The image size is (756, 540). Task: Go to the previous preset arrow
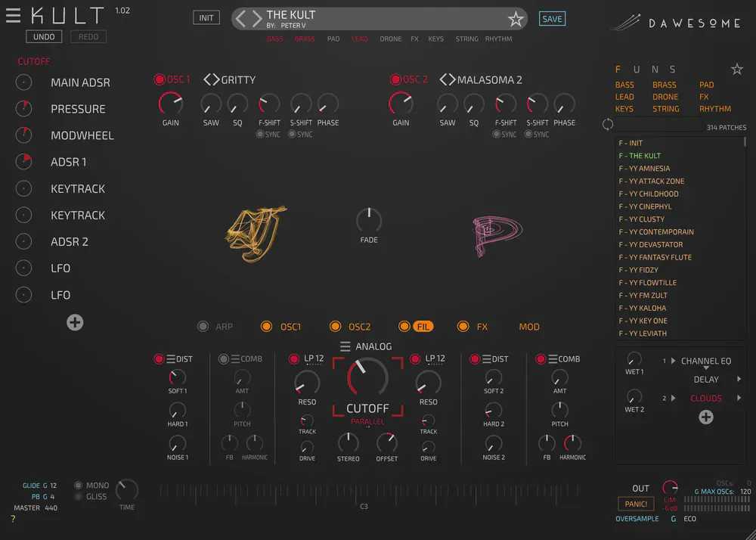pos(241,19)
